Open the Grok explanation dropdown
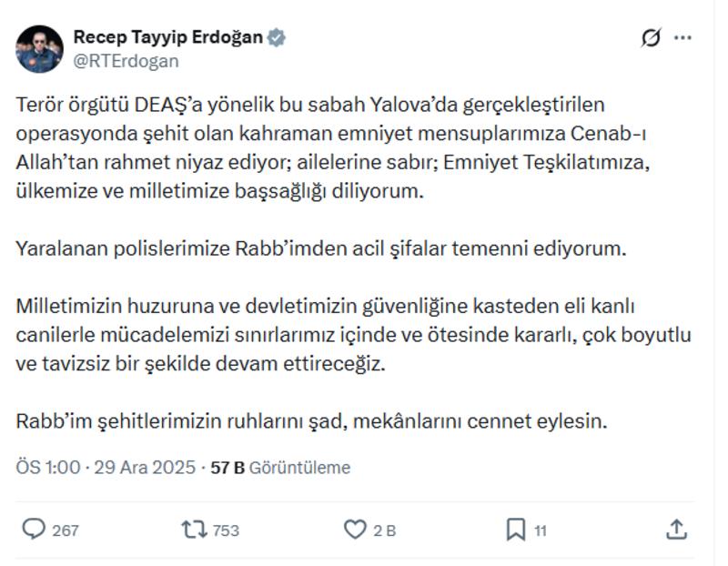Screen dimensions: 728x566 click(x=651, y=36)
